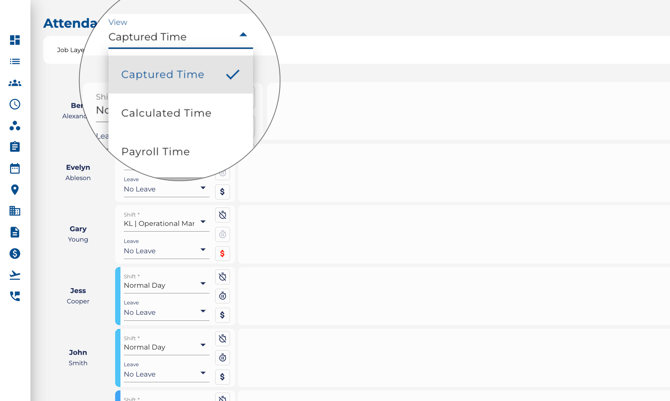
Task: Open Gary Young's Leave dropdown
Action: [166, 249]
